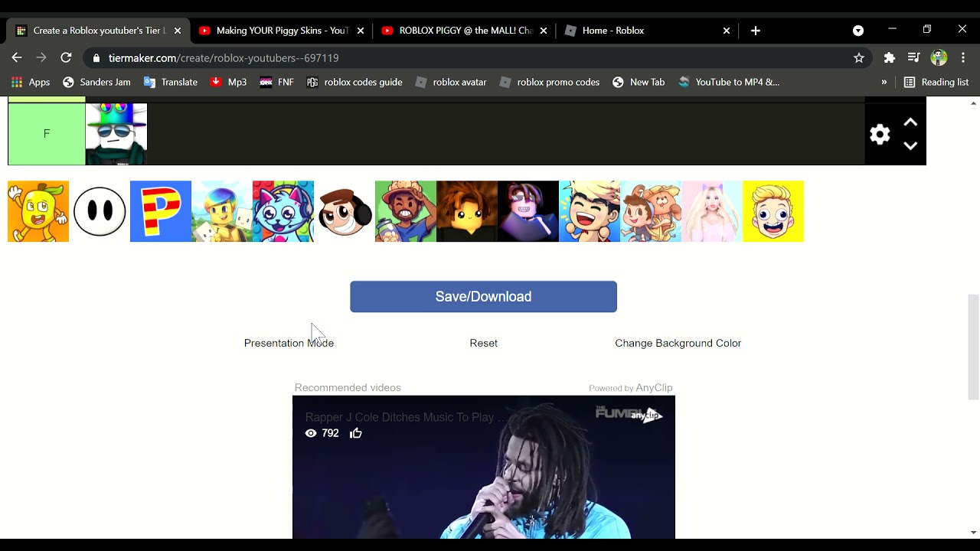
Task: Open YouTube to MP4 bookmark
Action: point(729,82)
